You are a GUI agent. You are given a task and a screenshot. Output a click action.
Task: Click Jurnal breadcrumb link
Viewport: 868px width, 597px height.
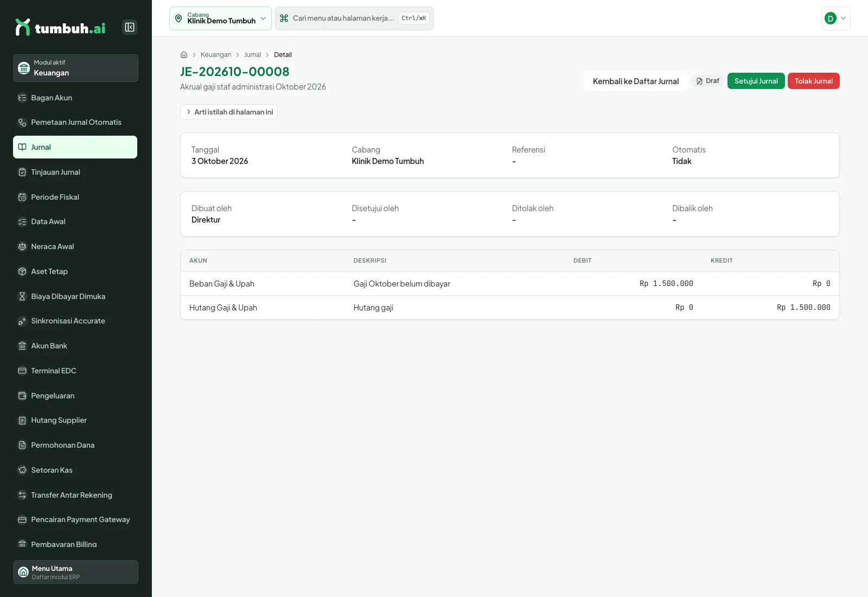[252, 55]
